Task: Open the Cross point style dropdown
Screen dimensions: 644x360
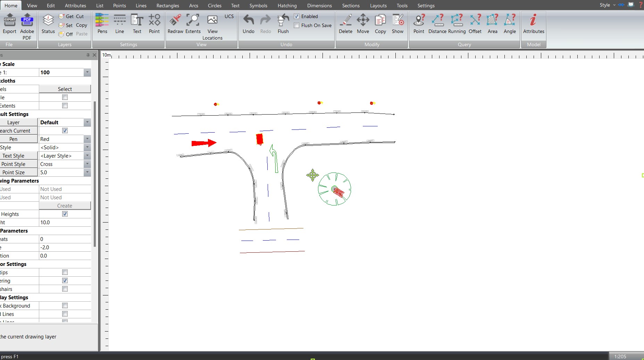Action: [87, 164]
